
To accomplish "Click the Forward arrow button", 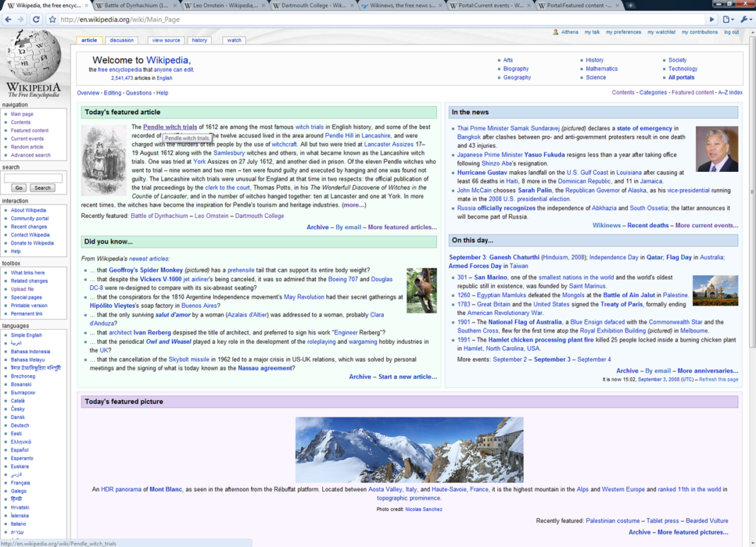I will [21, 19].
